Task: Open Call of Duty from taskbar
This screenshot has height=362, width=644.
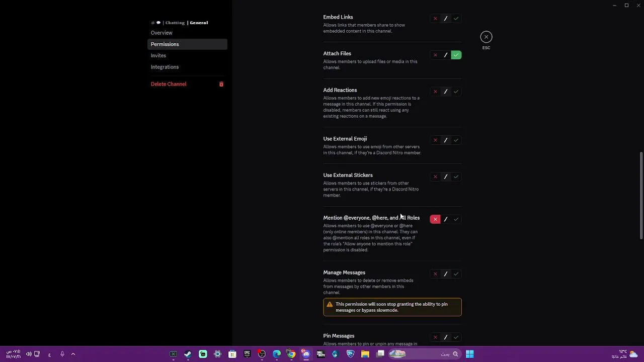Action: [x=320, y=354]
